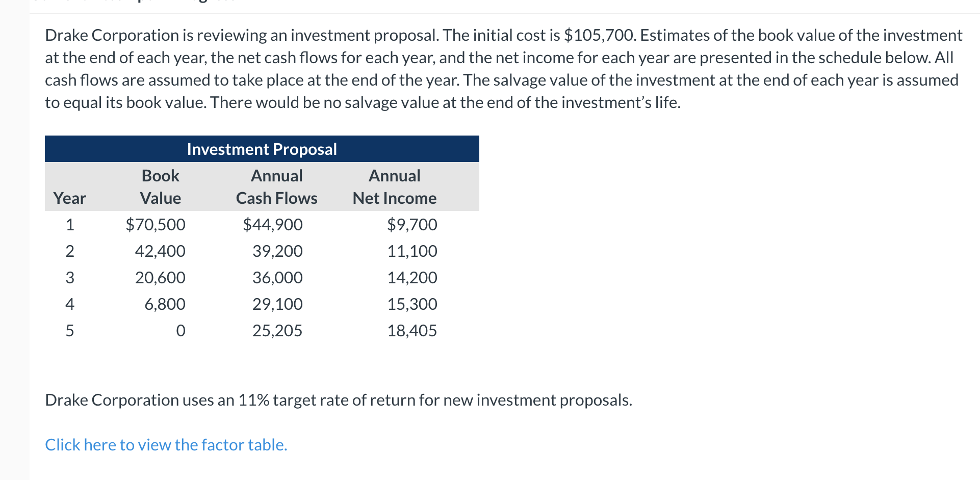Click the $9,700 net income cell
The width and height of the screenshot is (980, 480).
[x=412, y=224]
